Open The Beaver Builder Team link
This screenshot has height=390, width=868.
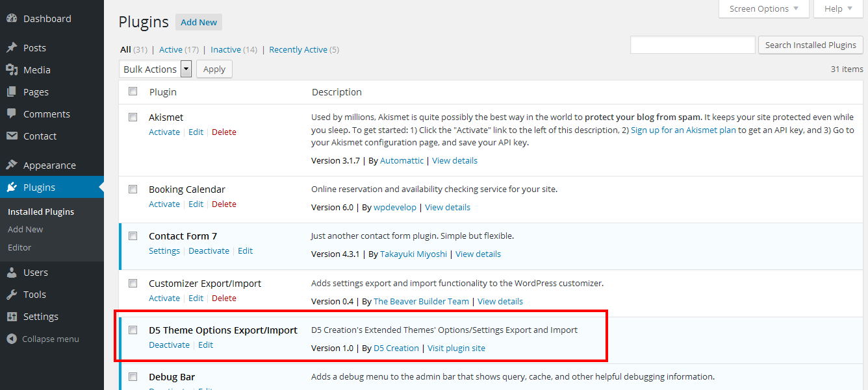[x=421, y=301]
